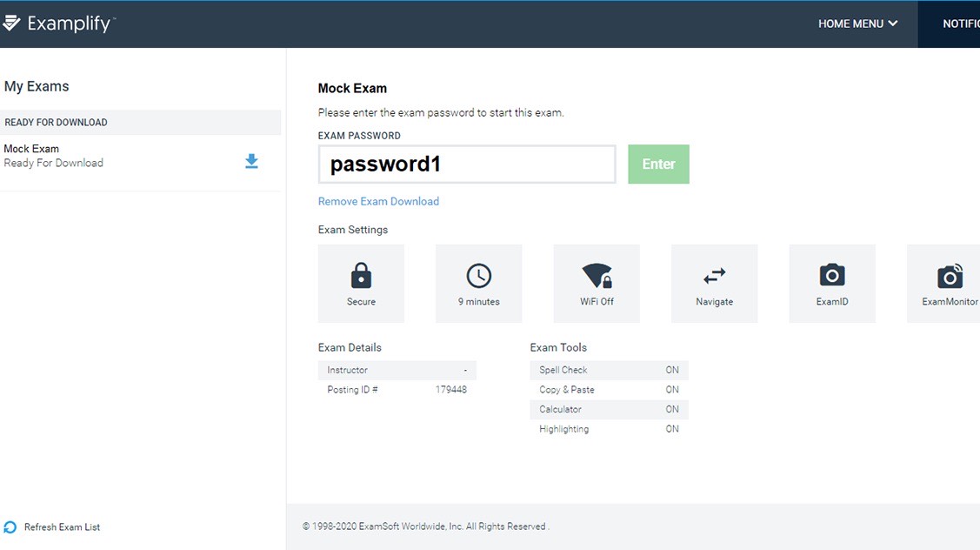The width and height of the screenshot is (980, 550).
Task: Click the Examplify shield logo
Action: coord(13,23)
